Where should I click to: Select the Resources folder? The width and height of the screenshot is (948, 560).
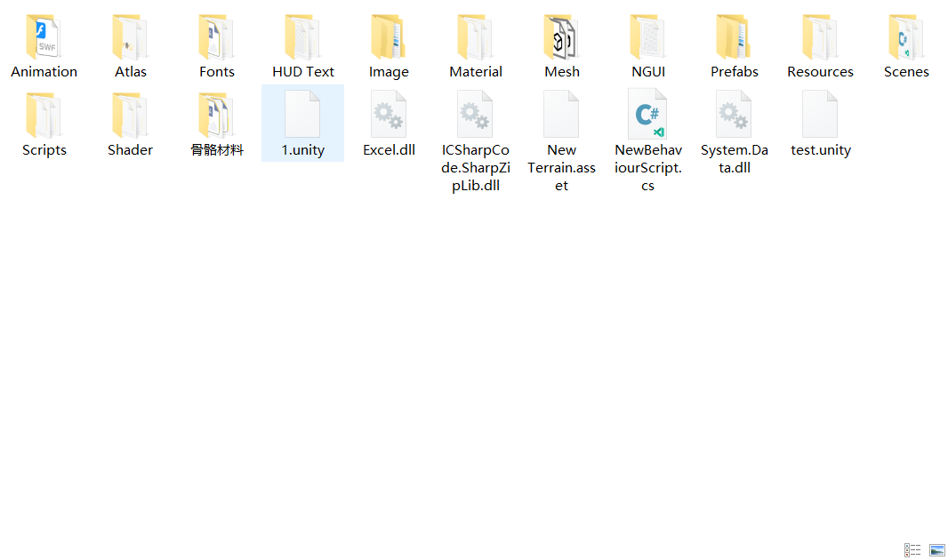820,38
